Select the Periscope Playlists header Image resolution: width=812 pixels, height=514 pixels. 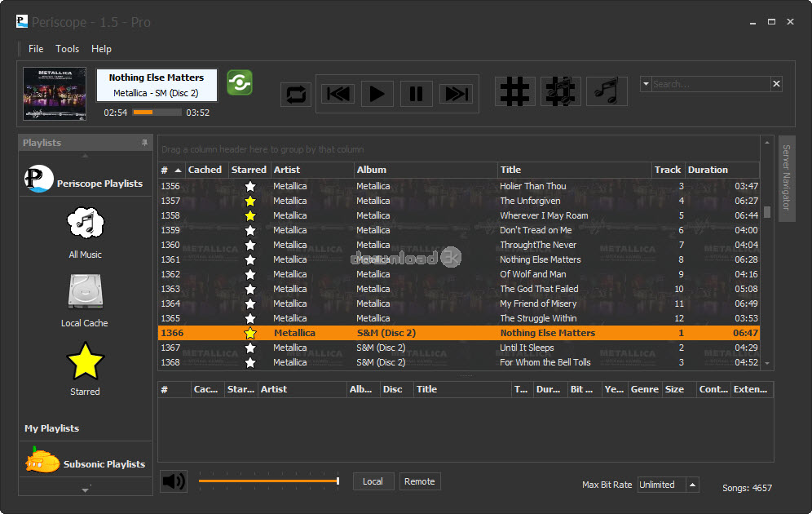click(x=86, y=179)
